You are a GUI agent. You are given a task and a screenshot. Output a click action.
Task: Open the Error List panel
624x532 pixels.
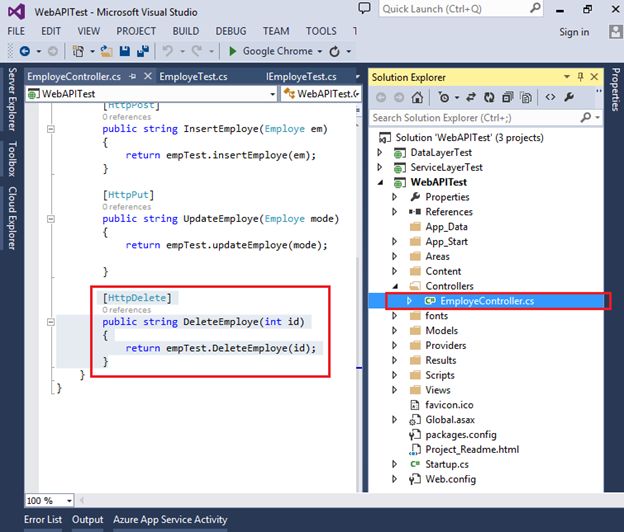(42, 520)
